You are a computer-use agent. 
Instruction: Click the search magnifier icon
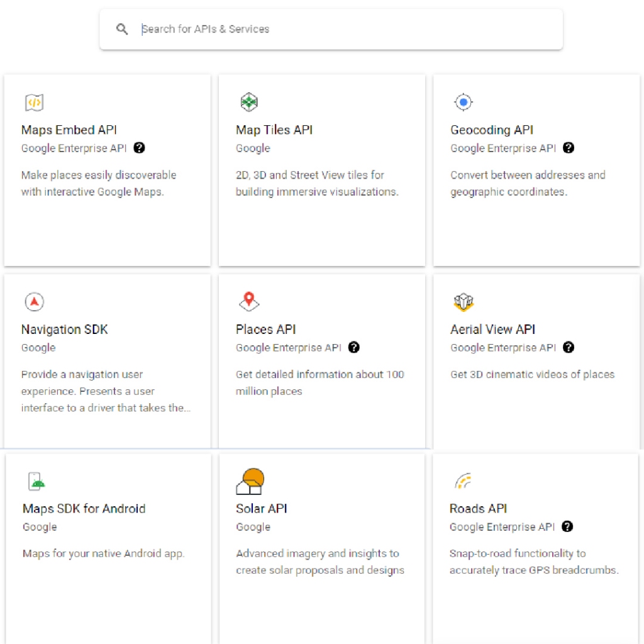(122, 29)
